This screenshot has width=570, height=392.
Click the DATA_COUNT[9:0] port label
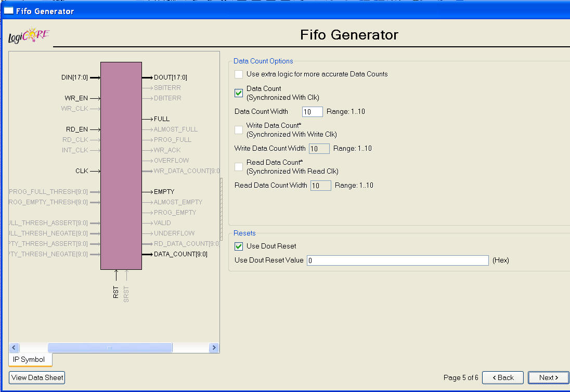tap(180, 254)
